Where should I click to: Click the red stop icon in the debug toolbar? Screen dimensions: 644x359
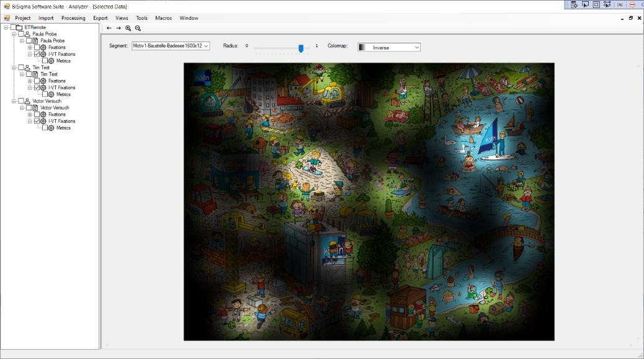click(x=632, y=4)
